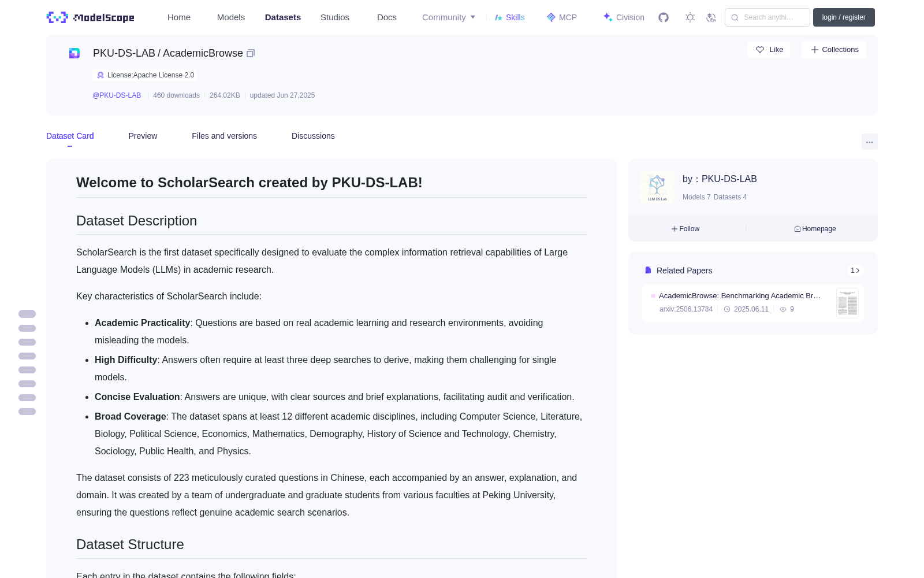Screen dimensions: 924x578
Task: Copy the dataset name with the copy icon
Action: 251,53
